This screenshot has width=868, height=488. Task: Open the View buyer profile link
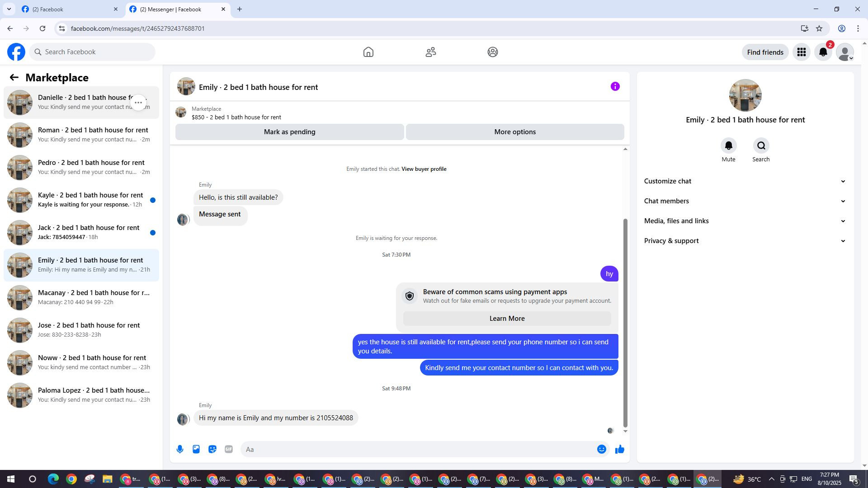[424, 169]
